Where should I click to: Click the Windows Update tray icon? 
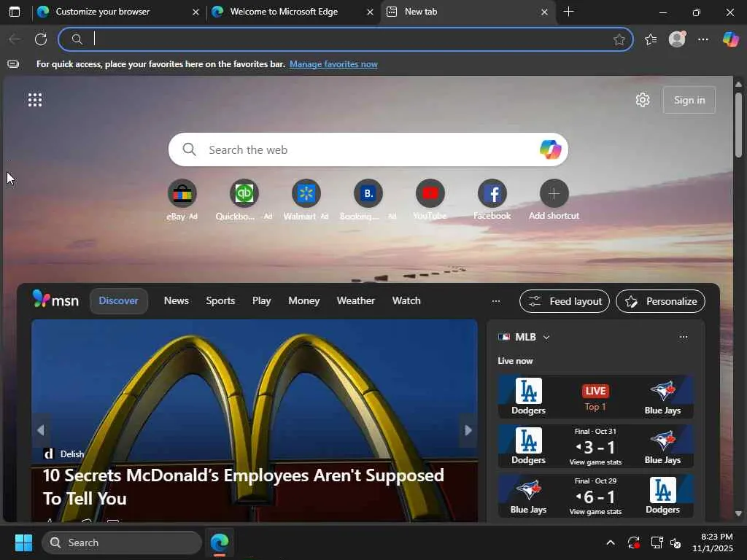pos(634,542)
